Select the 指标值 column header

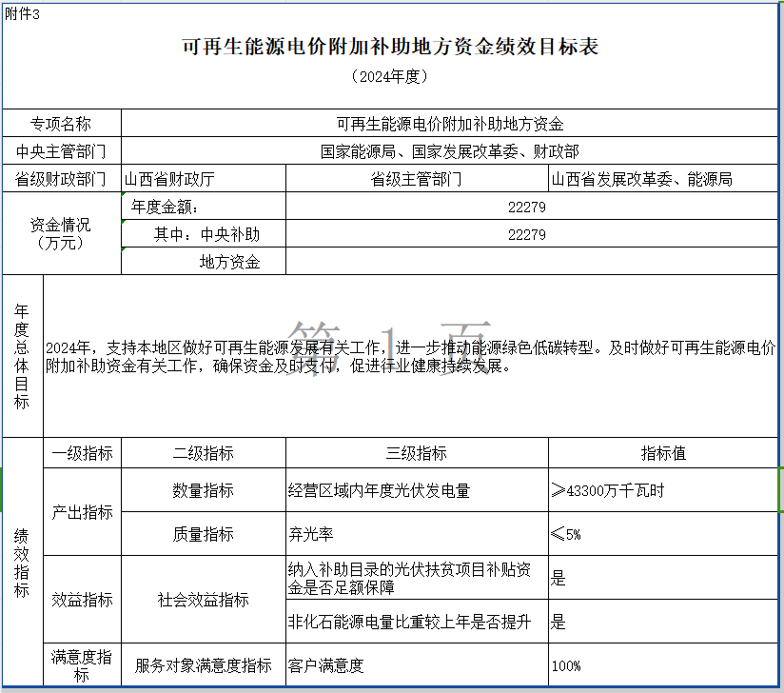662,454
